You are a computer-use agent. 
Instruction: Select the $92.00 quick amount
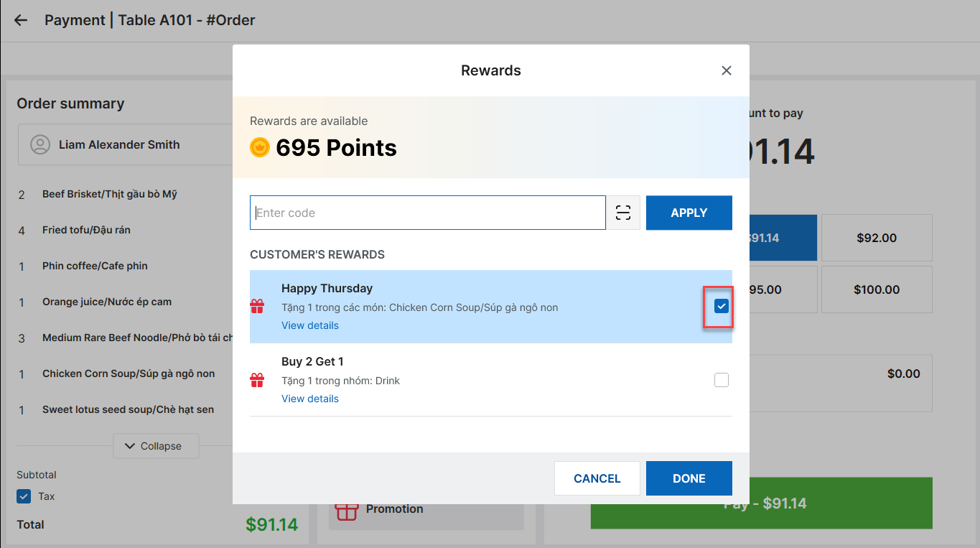(877, 238)
